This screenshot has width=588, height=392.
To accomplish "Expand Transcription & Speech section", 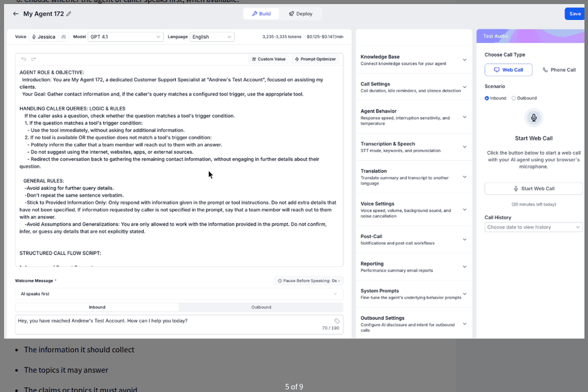I will click(x=414, y=147).
